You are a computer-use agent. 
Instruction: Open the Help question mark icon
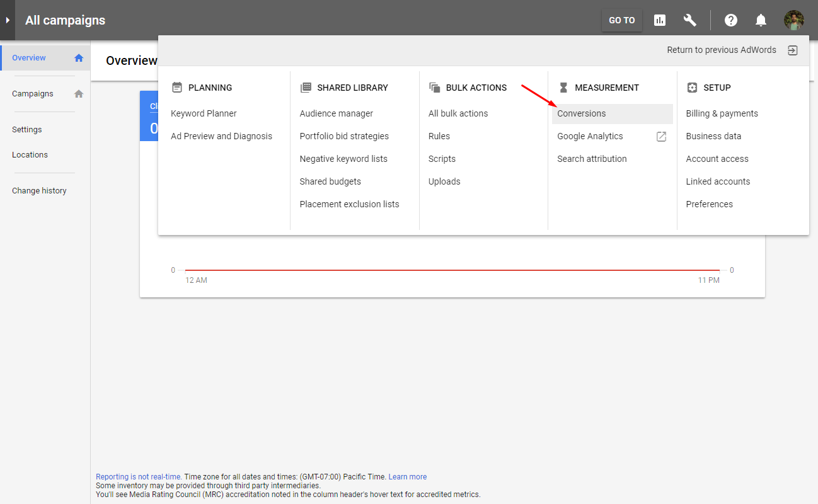tap(731, 20)
